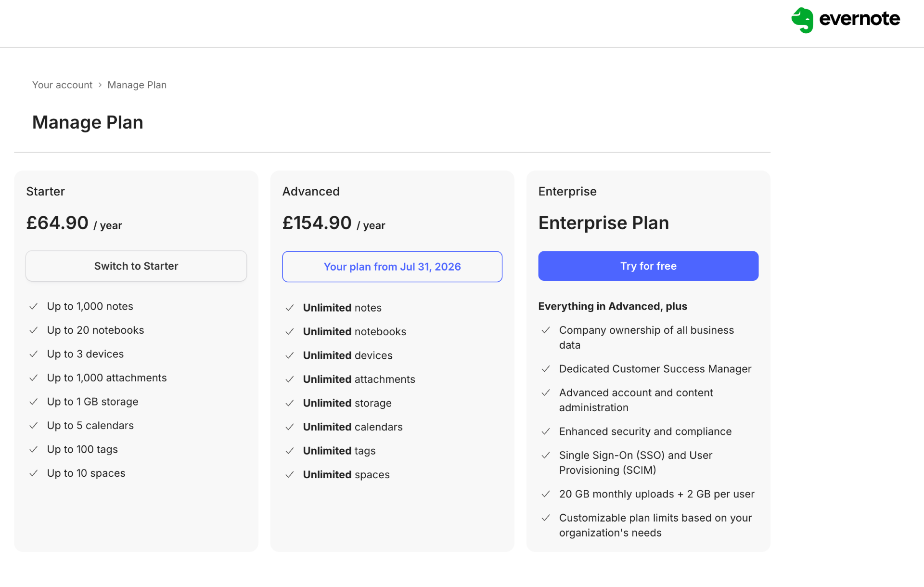Click 'Unlimited tags' text
The width and height of the screenshot is (924, 587).
[339, 451]
